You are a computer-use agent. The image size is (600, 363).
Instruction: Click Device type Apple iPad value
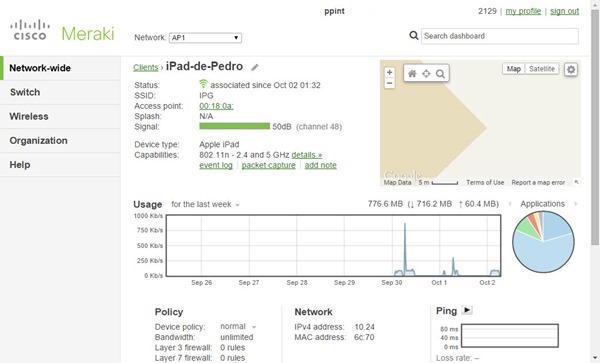point(219,145)
